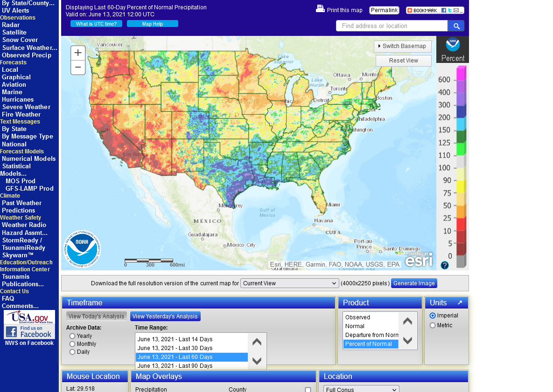Viewport: 553px width, 392px height.
Task: Open the Current View download dropdown
Action: (x=289, y=283)
